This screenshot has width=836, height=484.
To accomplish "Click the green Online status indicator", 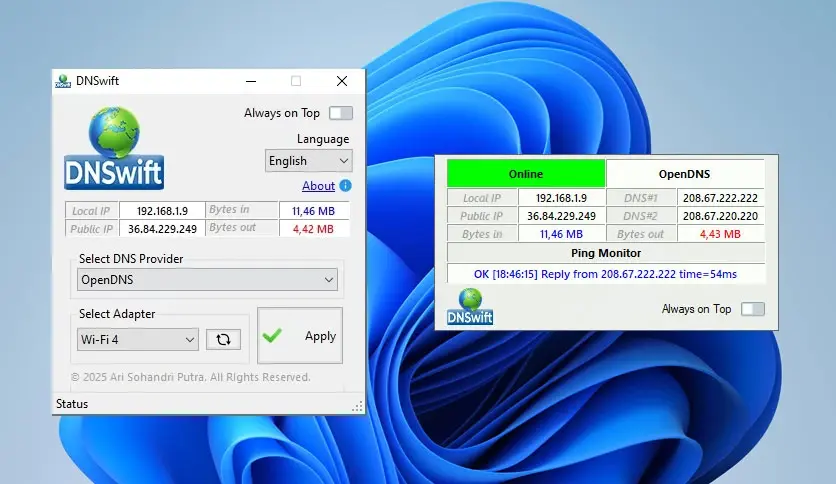I will (526, 174).
